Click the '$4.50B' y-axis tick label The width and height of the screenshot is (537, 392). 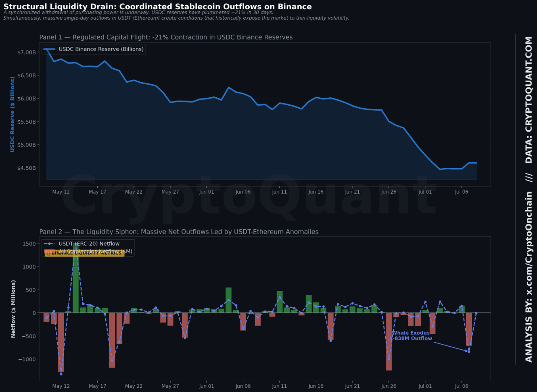coord(27,168)
